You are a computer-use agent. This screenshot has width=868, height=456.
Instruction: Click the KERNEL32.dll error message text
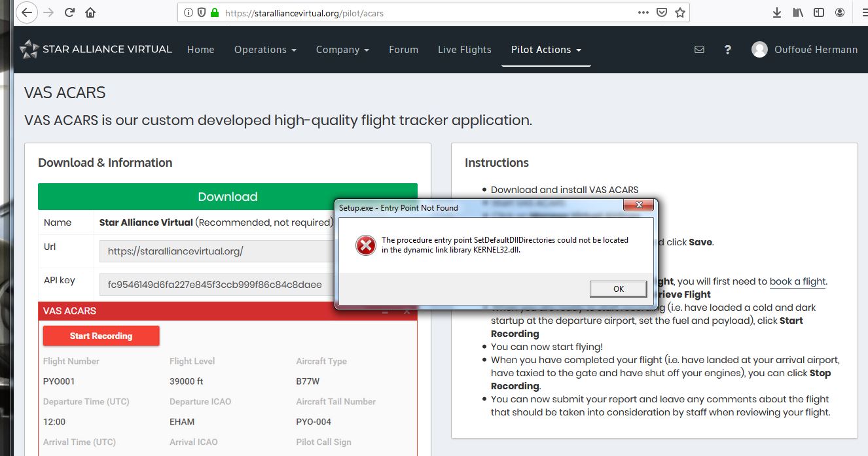pos(505,245)
